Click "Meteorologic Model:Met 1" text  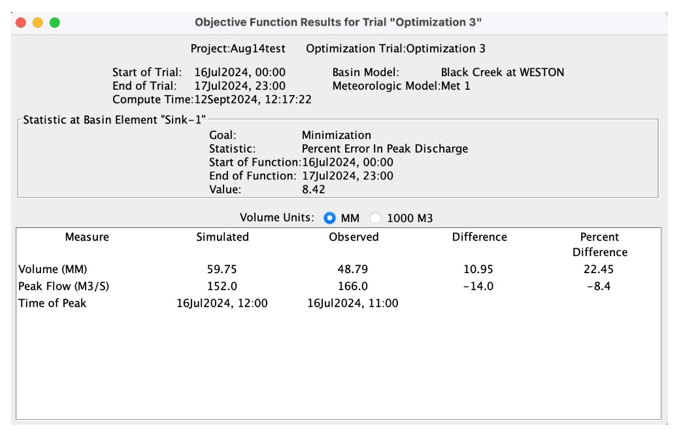click(x=401, y=86)
